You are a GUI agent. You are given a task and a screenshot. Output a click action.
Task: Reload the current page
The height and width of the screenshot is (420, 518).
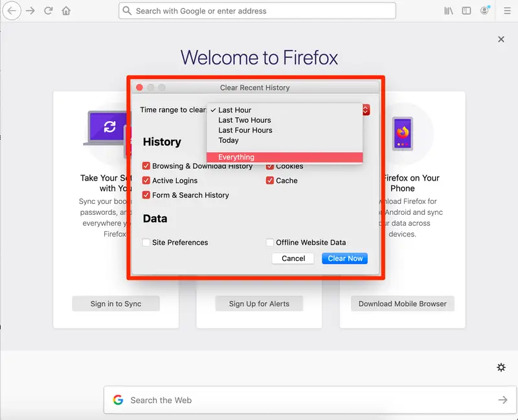click(x=48, y=11)
